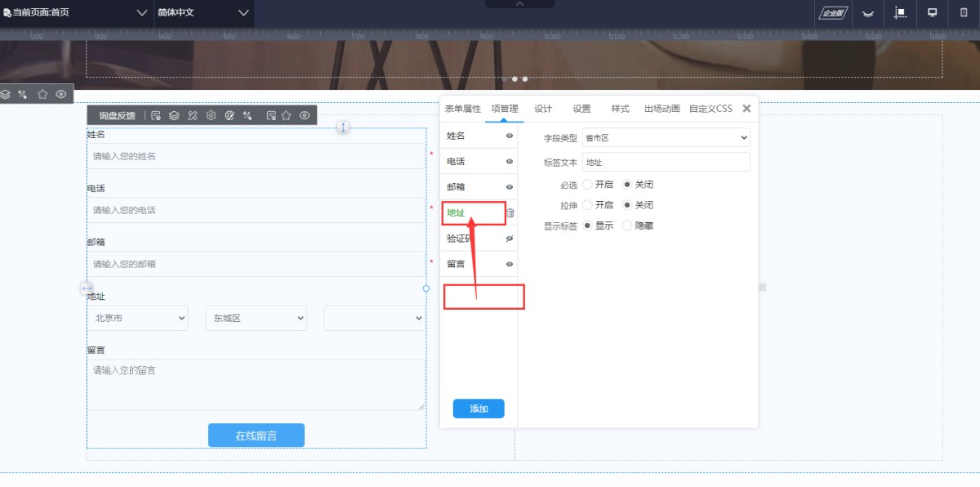980x487 pixels.
Task: Click the 企业版 badge icon
Action: pos(834,13)
